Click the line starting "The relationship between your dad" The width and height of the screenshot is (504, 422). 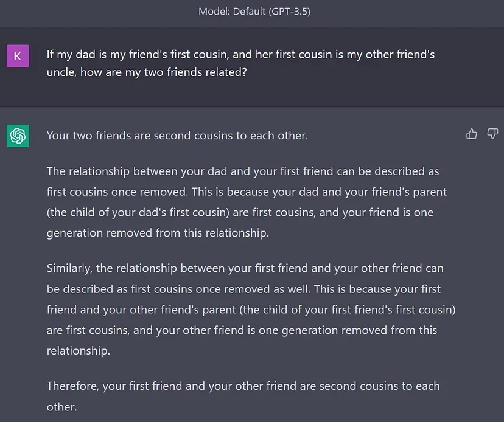tap(243, 171)
